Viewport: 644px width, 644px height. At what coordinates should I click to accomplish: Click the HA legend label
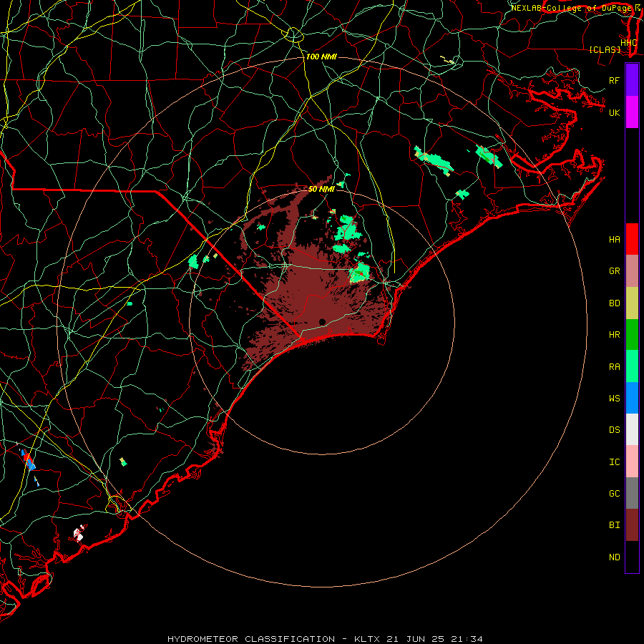pyautogui.click(x=614, y=240)
